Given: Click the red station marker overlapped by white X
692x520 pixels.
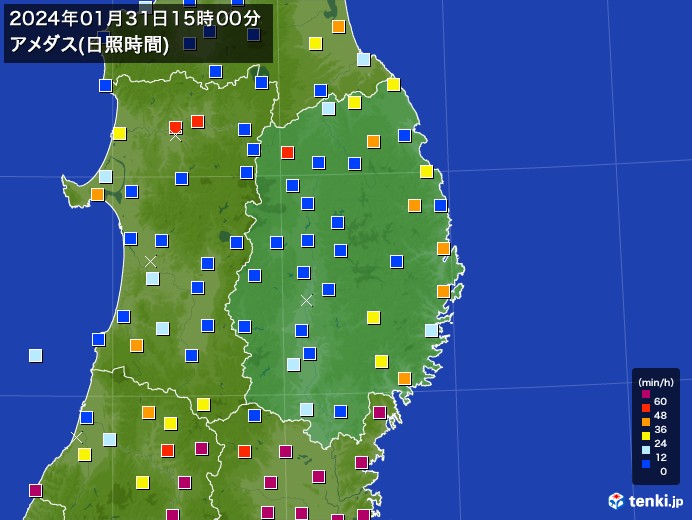Looking at the screenshot, I should click(x=176, y=128).
